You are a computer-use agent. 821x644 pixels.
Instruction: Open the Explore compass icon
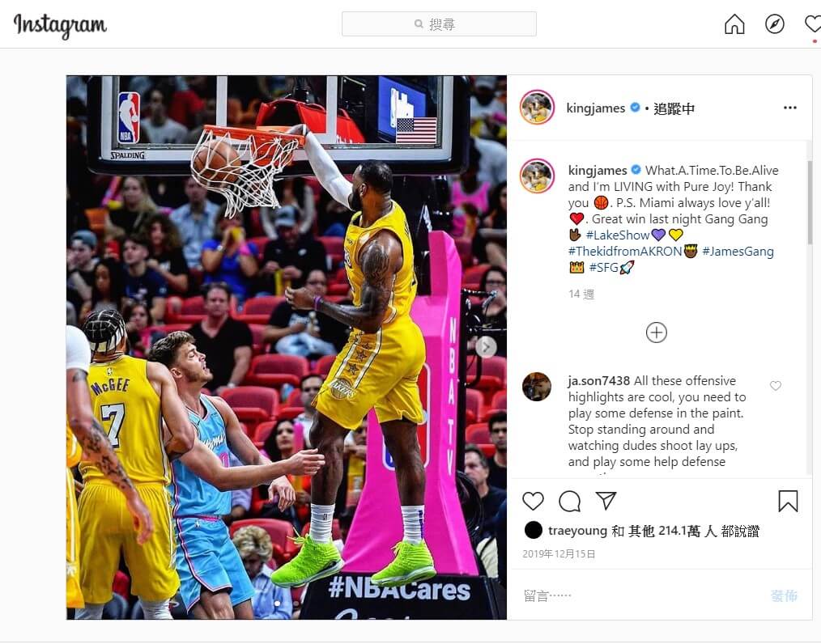774,24
